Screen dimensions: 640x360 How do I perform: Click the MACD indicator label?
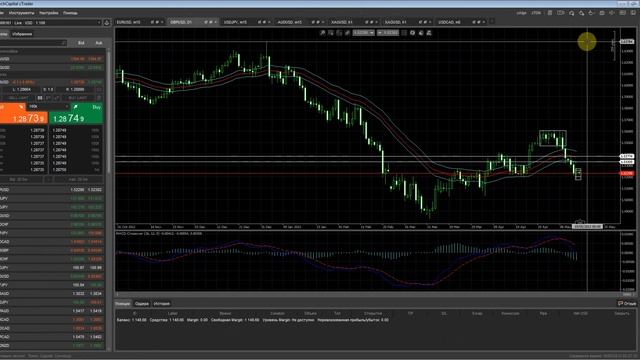[x=159, y=234]
